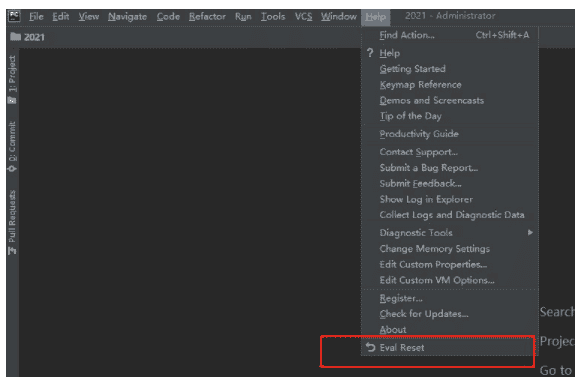Open the Code menu

pyautogui.click(x=168, y=17)
